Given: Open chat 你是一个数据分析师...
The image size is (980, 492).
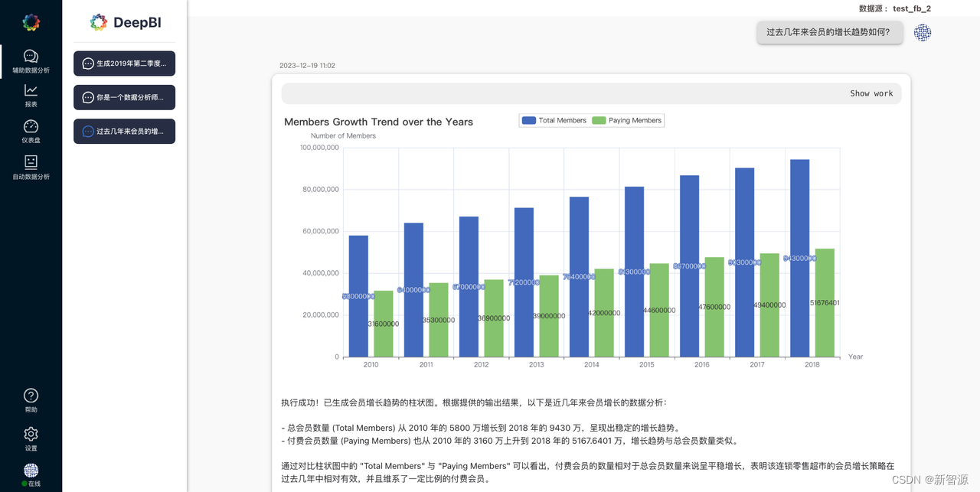Looking at the screenshot, I should [124, 97].
